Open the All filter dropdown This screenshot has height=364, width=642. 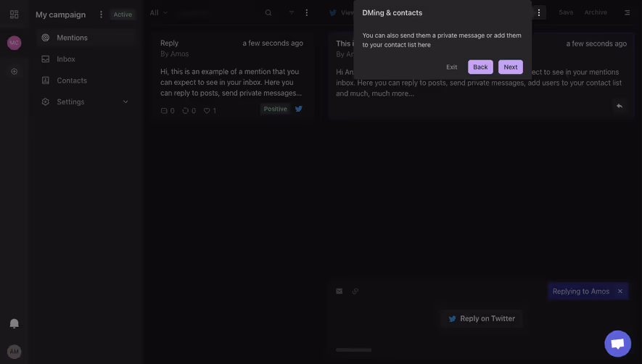point(158,13)
